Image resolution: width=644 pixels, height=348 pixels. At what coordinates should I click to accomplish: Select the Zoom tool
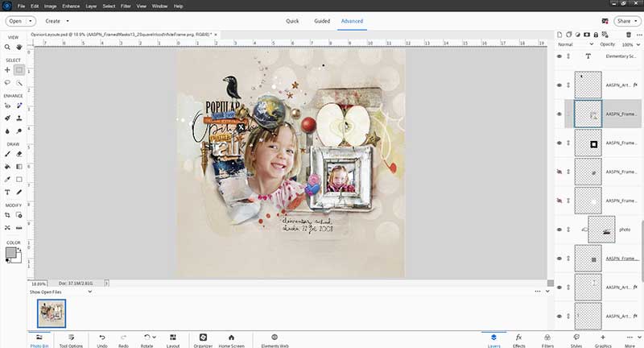click(7, 48)
